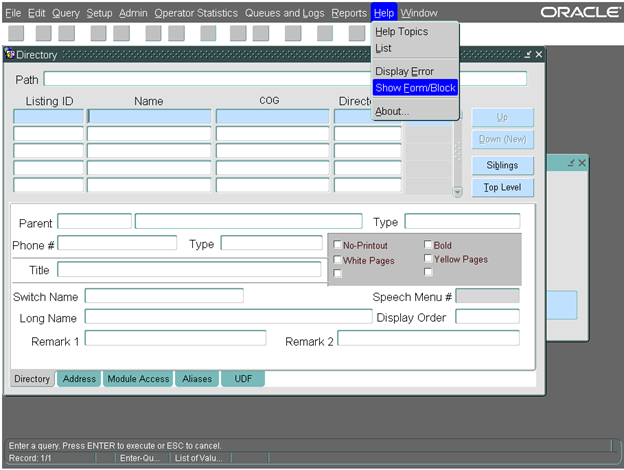
Task: Tick the unlabeled checkbox beneath White Pages
Action: 337,273
